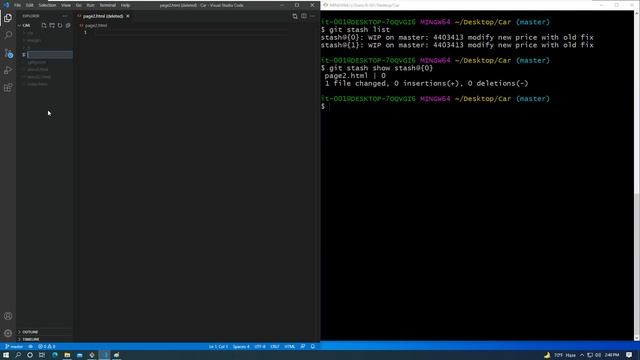This screenshot has height=360, width=640.
Task: Open the File menu
Action: pyautogui.click(x=18, y=5)
